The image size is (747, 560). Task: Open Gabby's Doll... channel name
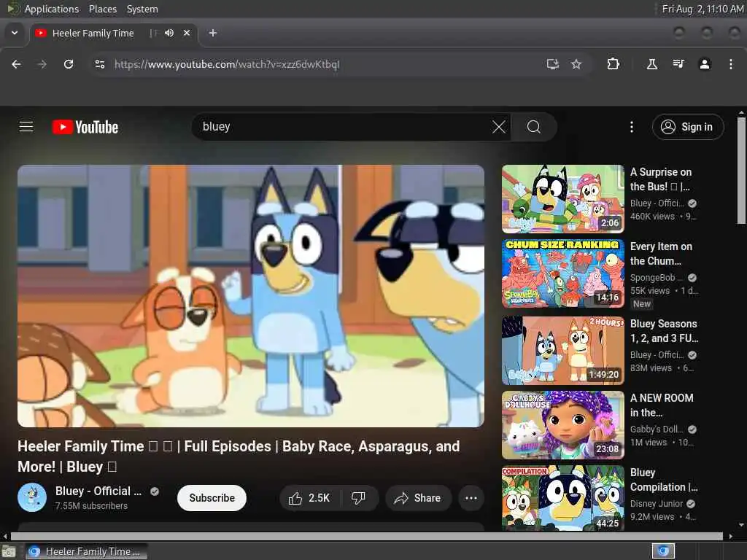click(x=656, y=429)
